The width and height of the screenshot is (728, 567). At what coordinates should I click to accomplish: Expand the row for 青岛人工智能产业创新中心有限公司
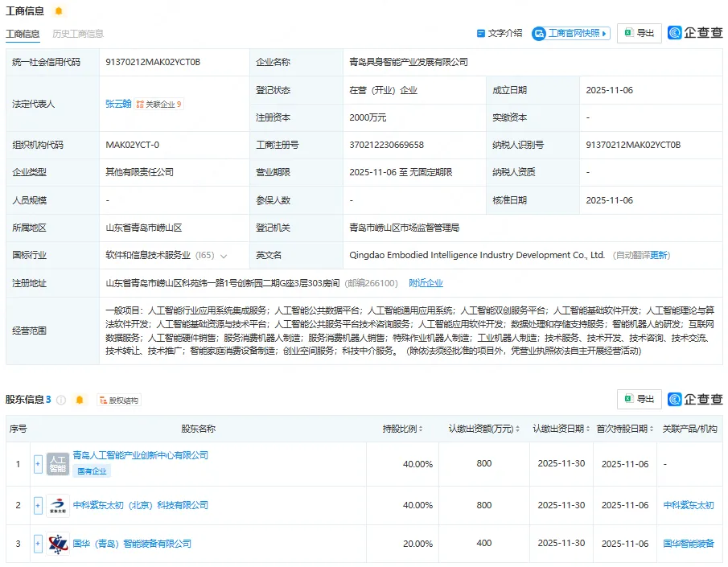pos(38,464)
